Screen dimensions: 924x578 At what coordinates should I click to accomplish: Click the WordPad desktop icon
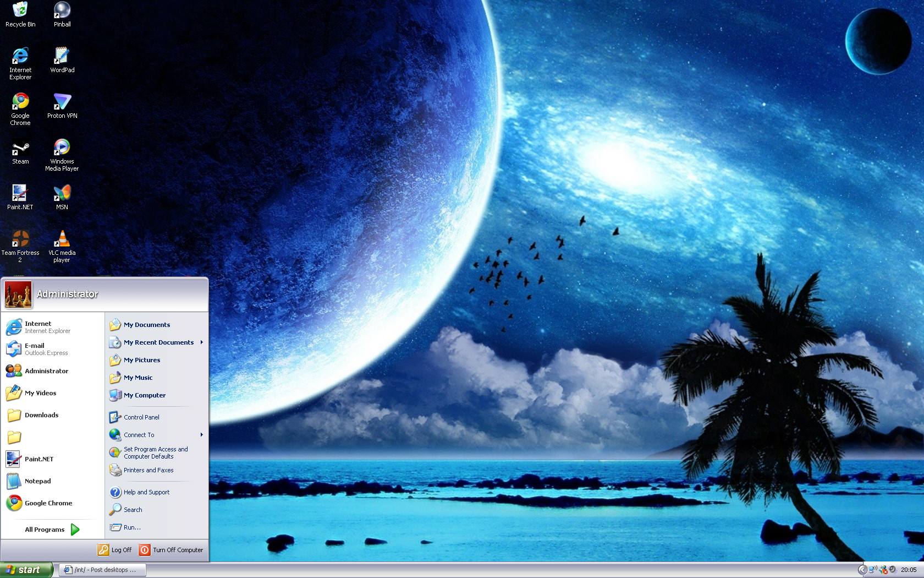pos(62,61)
